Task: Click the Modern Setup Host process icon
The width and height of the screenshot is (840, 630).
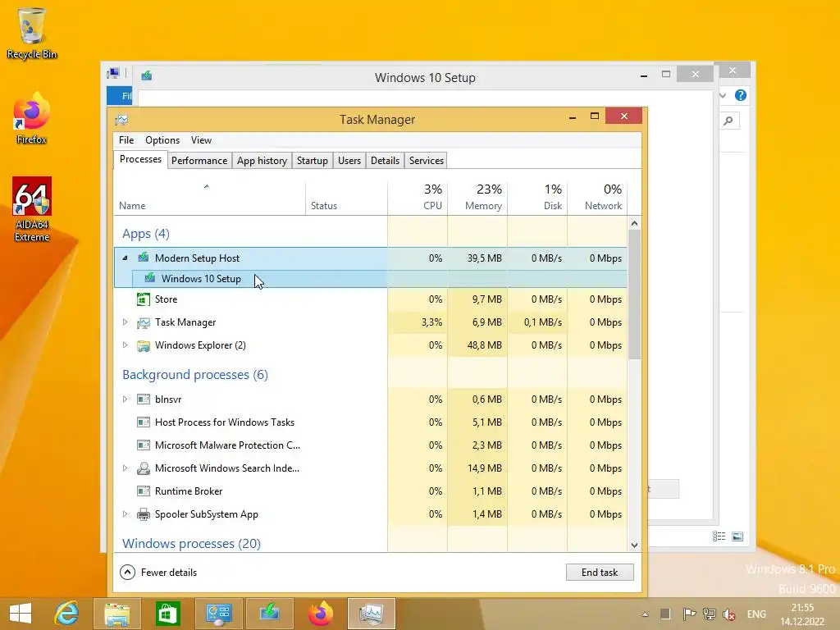Action: [x=143, y=258]
